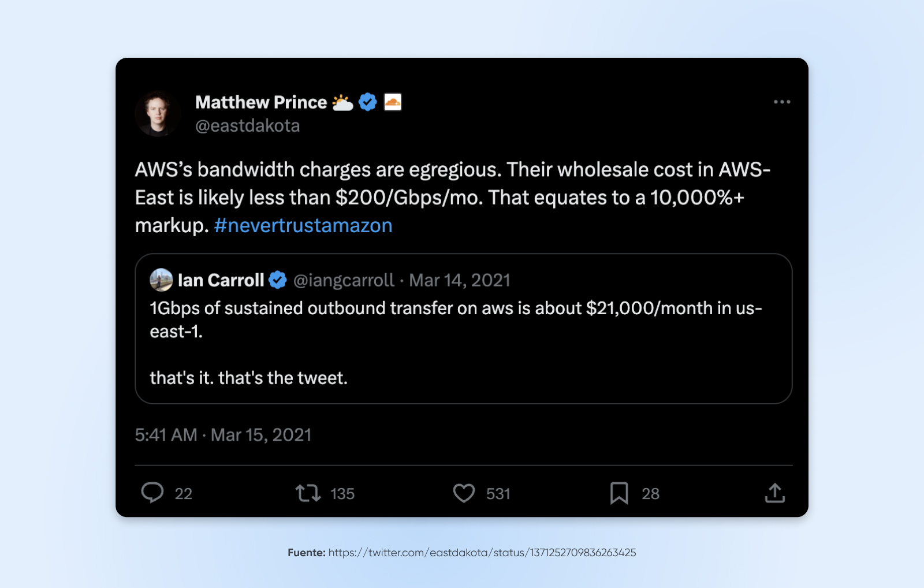The height and width of the screenshot is (588, 924).
Task: Click the sun-behind-cloud emoji in the display name
Action: [343, 101]
